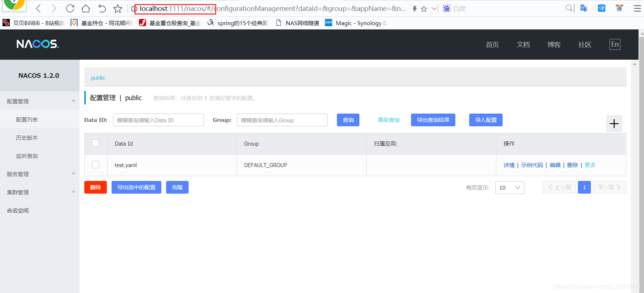Viewport: 644px width, 293px height.
Task: Click 编辑 for test.yaml
Action: (x=555, y=165)
